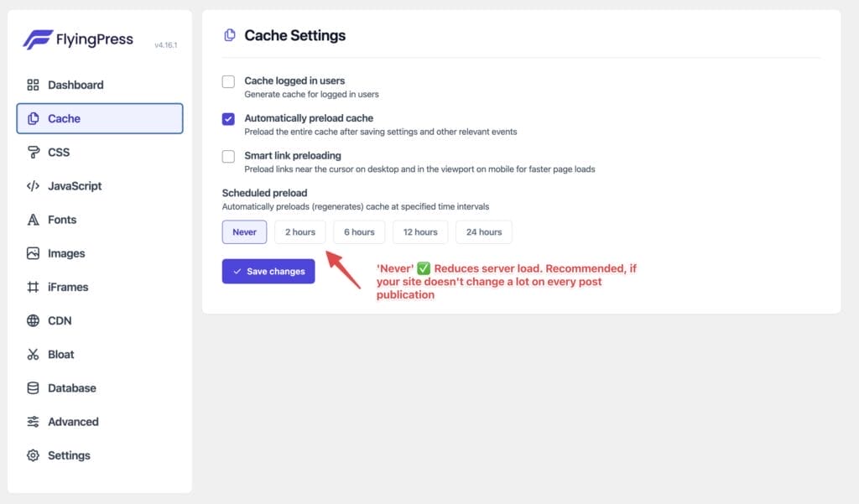Click the Database cylinder icon
859x504 pixels.
click(x=34, y=388)
